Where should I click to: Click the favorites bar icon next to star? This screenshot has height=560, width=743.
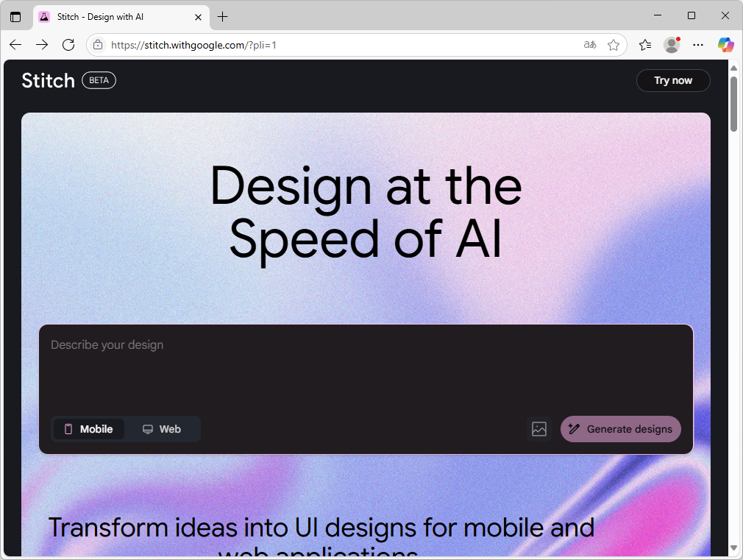coord(645,45)
